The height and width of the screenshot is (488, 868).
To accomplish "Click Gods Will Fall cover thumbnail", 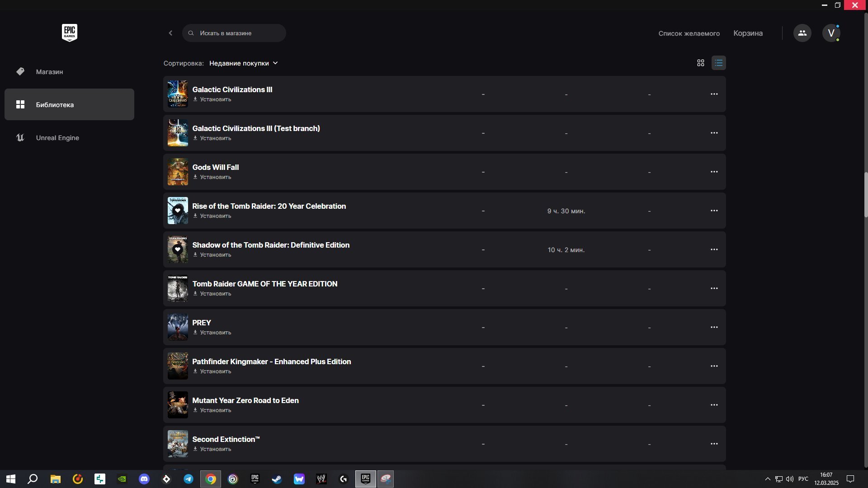I will point(178,172).
